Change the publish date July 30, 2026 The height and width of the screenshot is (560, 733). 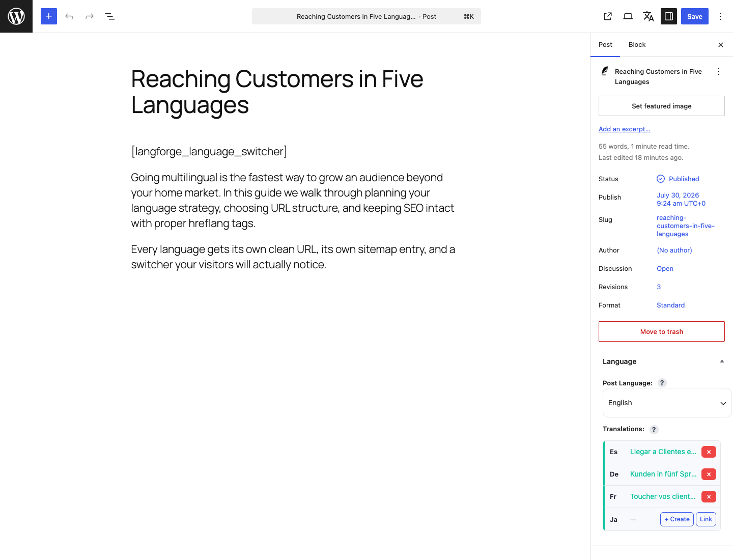point(681,199)
